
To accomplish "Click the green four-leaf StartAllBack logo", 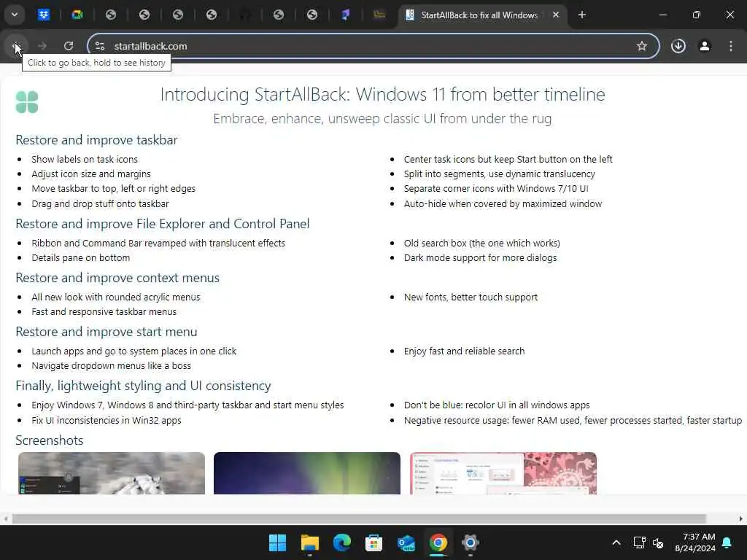I will (x=27, y=102).
